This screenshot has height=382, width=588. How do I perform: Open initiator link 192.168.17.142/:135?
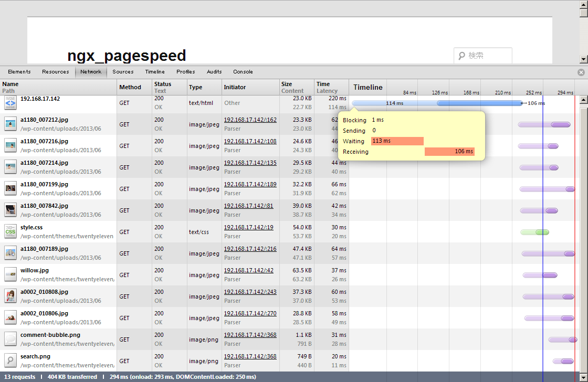coord(250,163)
